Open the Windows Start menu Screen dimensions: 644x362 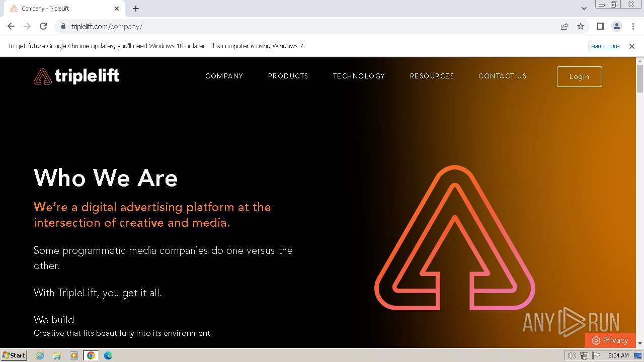click(x=14, y=355)
